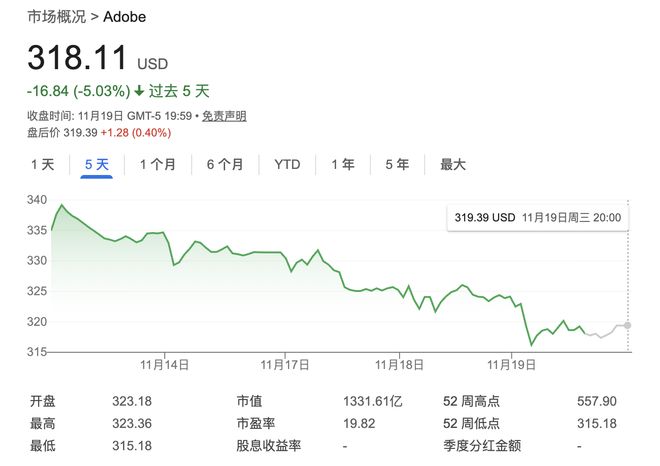
Task: Switch to the 1天 time range tab
Action: (43, 165)
